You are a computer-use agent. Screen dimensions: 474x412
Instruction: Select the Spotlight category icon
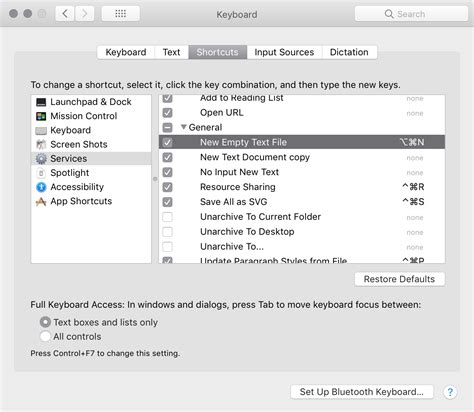tap(41, 173)
